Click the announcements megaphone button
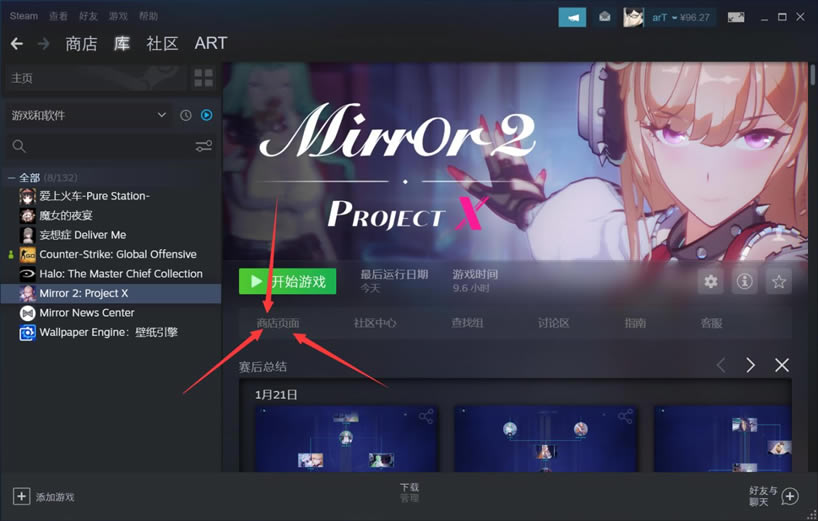Screen dimensions: 818x521 [572, 17]
